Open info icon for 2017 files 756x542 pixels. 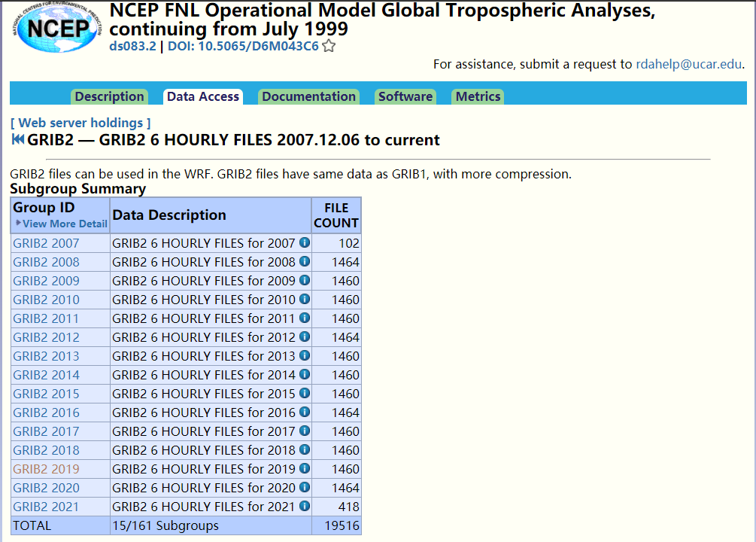pyautogui.click(x=305, y=431)
